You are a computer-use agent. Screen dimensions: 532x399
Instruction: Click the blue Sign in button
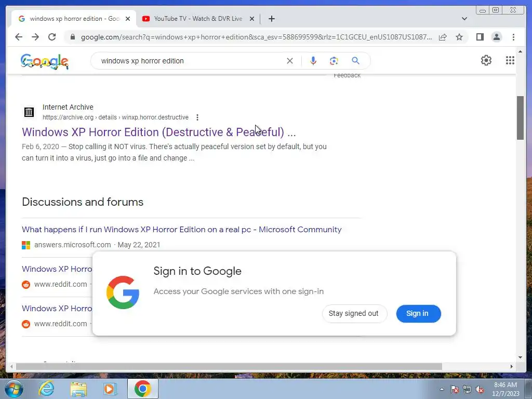click(418, 313)
